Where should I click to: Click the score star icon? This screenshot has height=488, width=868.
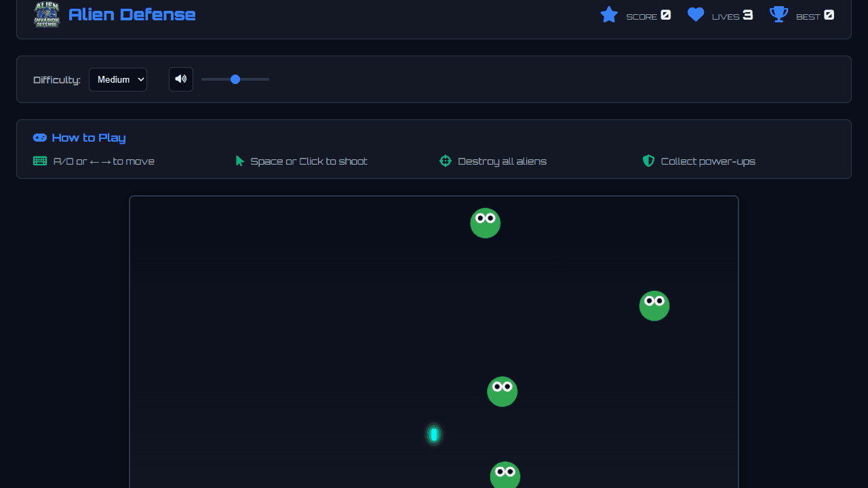click(609, 14)
